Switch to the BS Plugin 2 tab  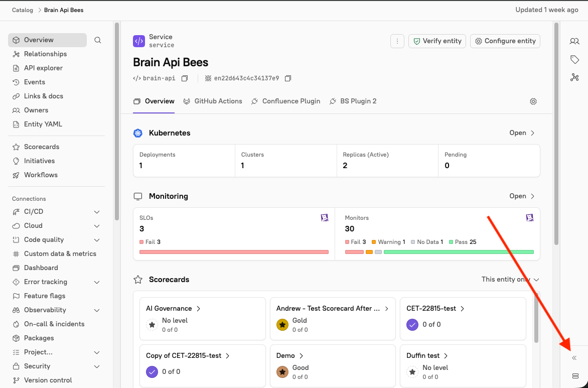[353, 101]
